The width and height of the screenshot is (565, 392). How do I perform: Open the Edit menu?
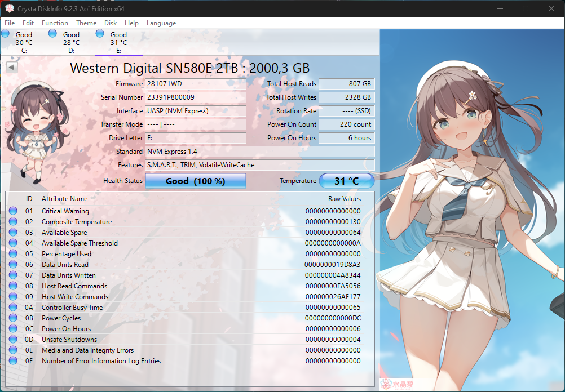28,23
